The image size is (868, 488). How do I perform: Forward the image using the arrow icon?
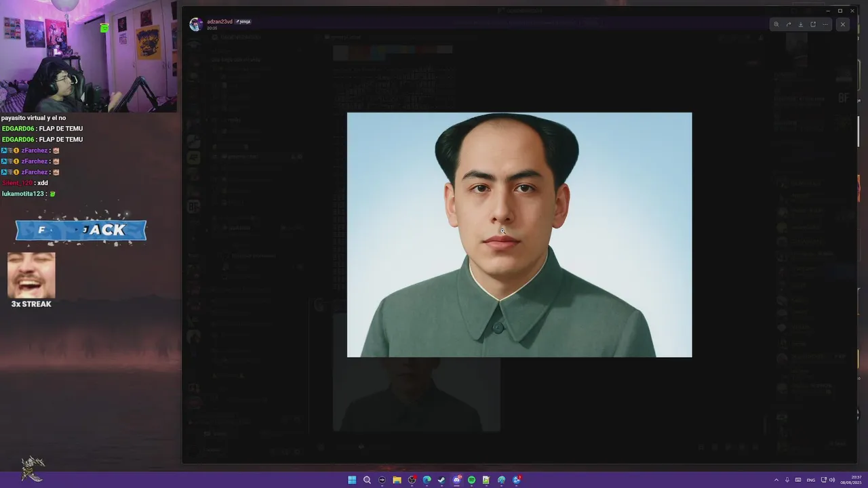789,24
